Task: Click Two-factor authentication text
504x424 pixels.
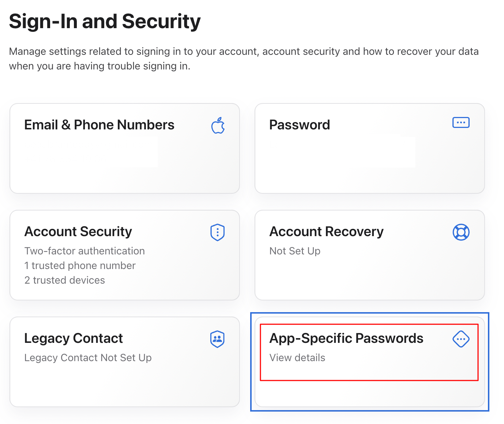Action: pyautogui.click(x=84, y=251)
